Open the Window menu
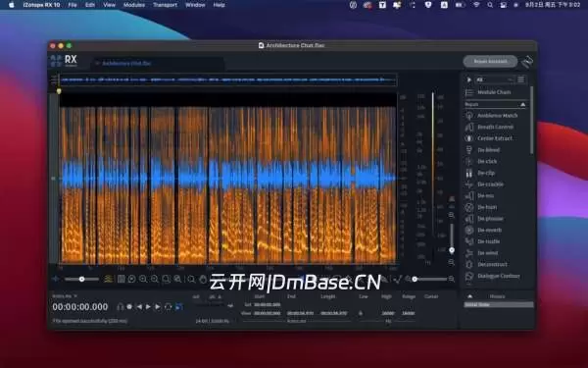The height and width of the screenshot is (368, 588). click(x=195, y=5)
